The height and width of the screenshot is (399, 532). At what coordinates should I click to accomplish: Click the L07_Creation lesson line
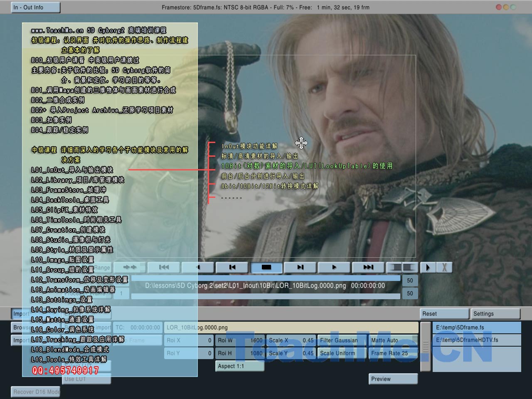point(68,230)
